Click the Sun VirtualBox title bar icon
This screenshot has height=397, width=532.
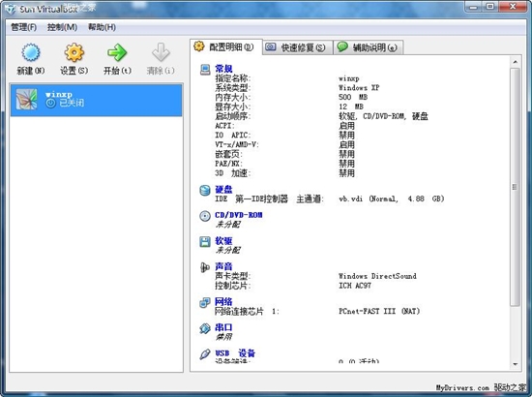pyautogui.click(x=11, y=9)
